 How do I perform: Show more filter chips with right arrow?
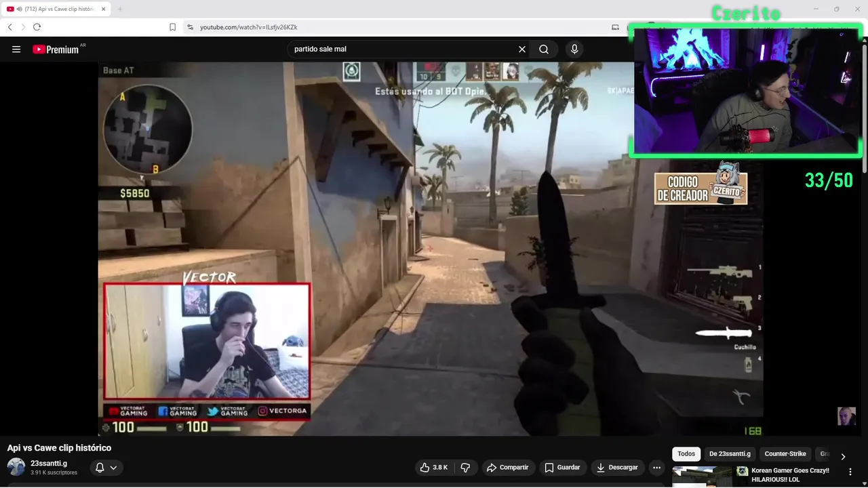pos(843,456)
